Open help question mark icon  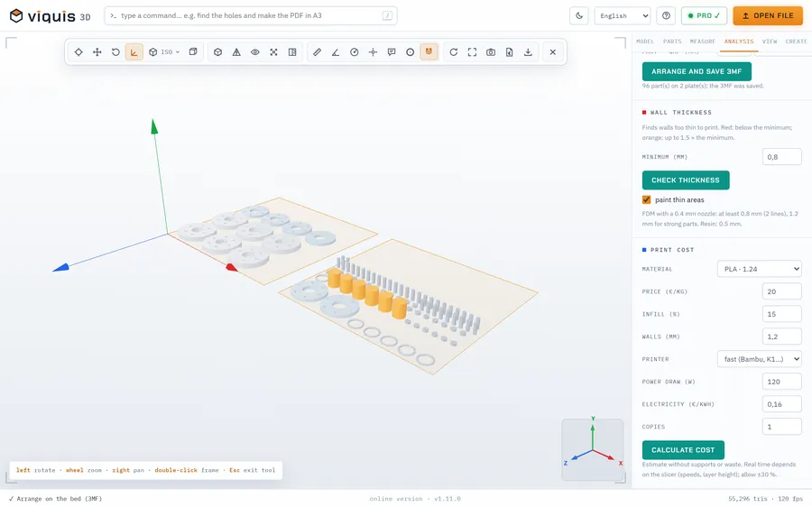tap(666, 15)
